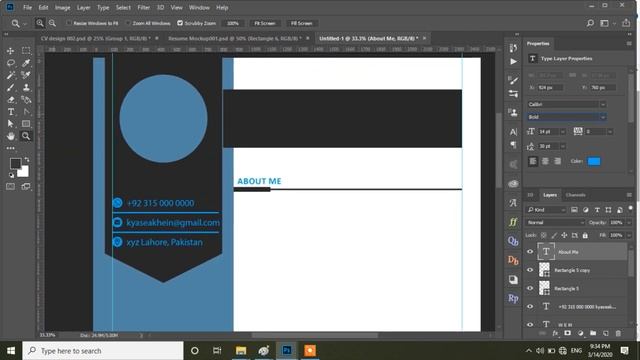Image resolution: width=640 pixels, height=360 pixels.
Task: Click the 100% zoom button
Action: 233,23
